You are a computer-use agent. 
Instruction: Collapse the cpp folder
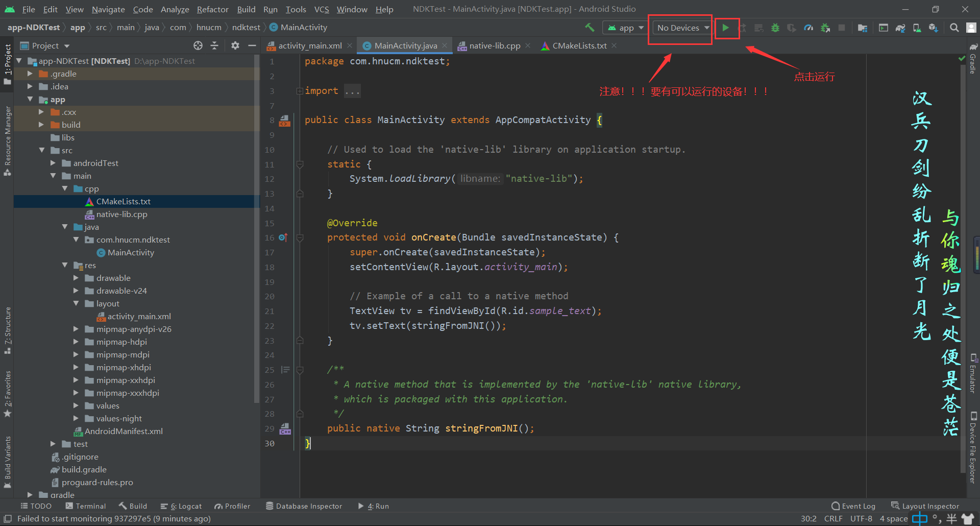click(65, 188)
